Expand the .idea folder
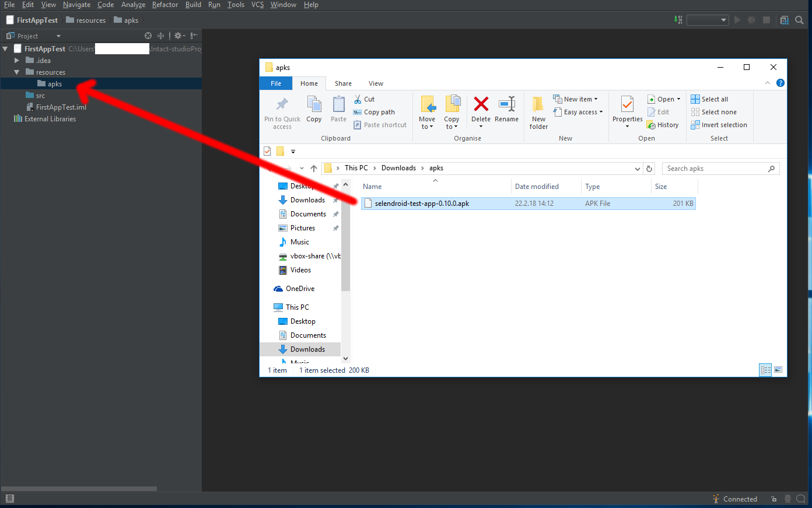 (x=17, y=61)
